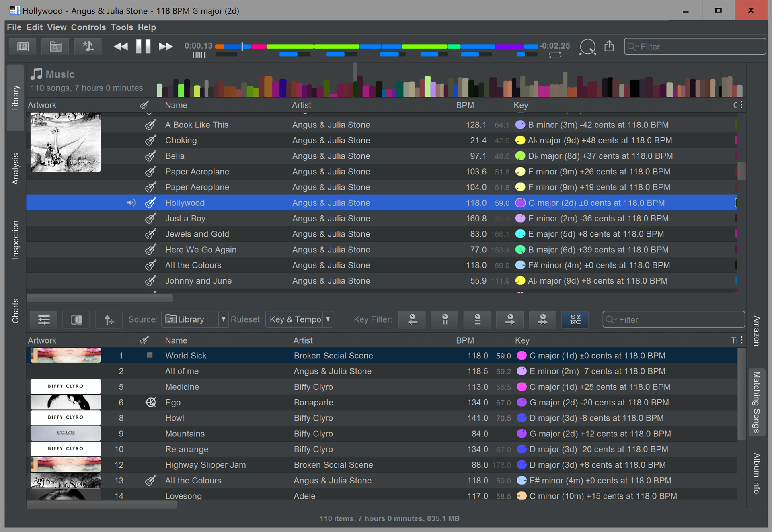The width and height of the screenshot is (772, 532).
Task: Toggle the repeat loop icon below remaining time
Action: 555,55
